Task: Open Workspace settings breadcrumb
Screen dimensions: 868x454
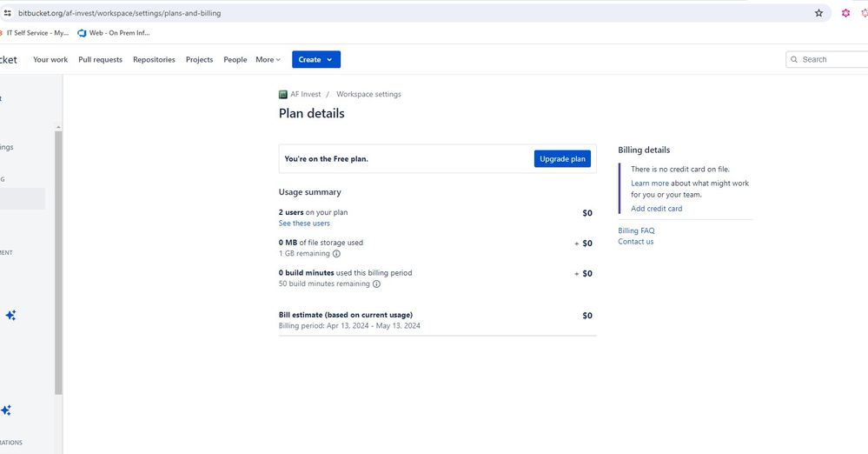Action: pyautogui.click(x=368, y=94)
